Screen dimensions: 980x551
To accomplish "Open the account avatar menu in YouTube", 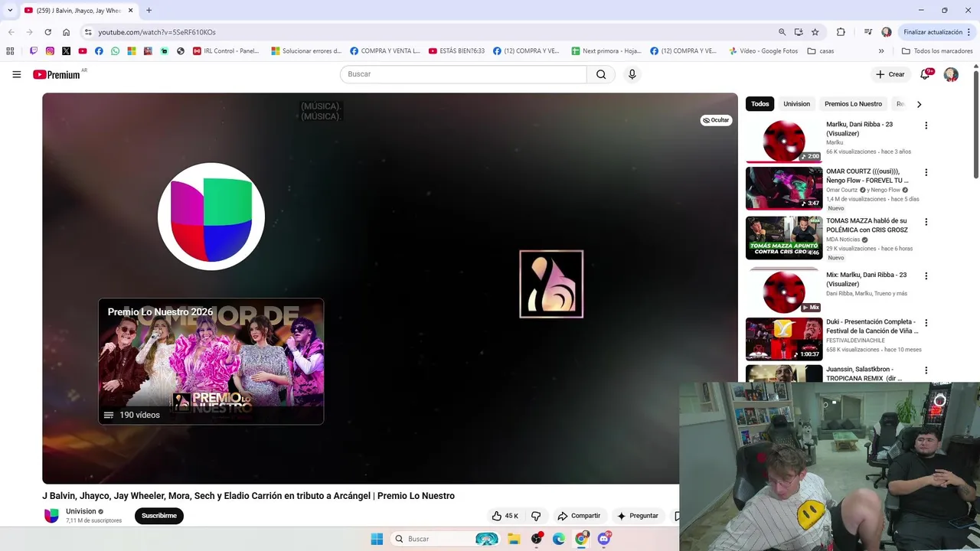I will point(951,74).
